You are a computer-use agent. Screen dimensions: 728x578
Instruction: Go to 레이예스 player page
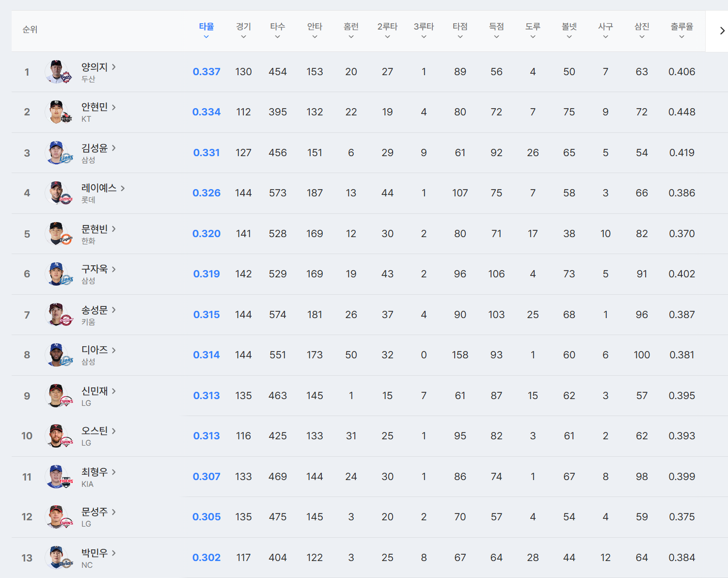click(103, 188)
